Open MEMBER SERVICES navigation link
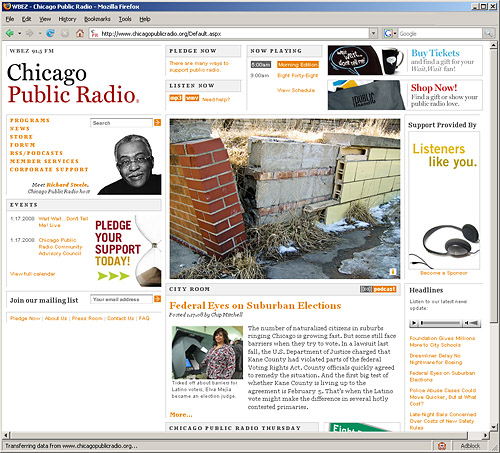500x453 pixels. coord(44,161)
